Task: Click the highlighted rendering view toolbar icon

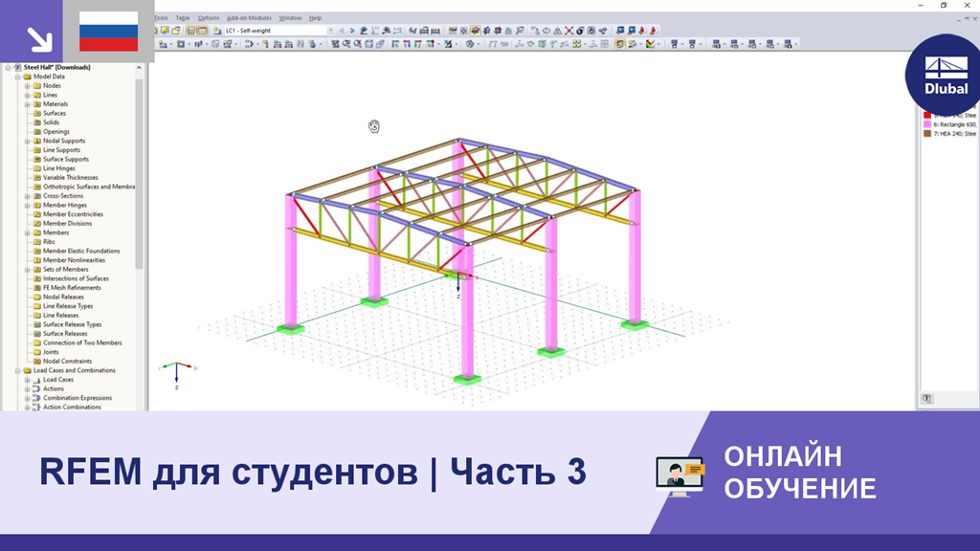Action: (475, 30)
